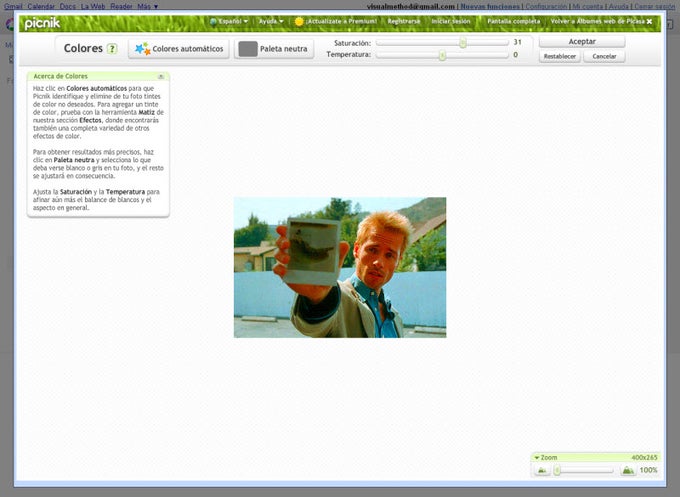This screenshot has height=497, width=680.
Task: Click the Paleta neutra button label
Action: [284, 49]
